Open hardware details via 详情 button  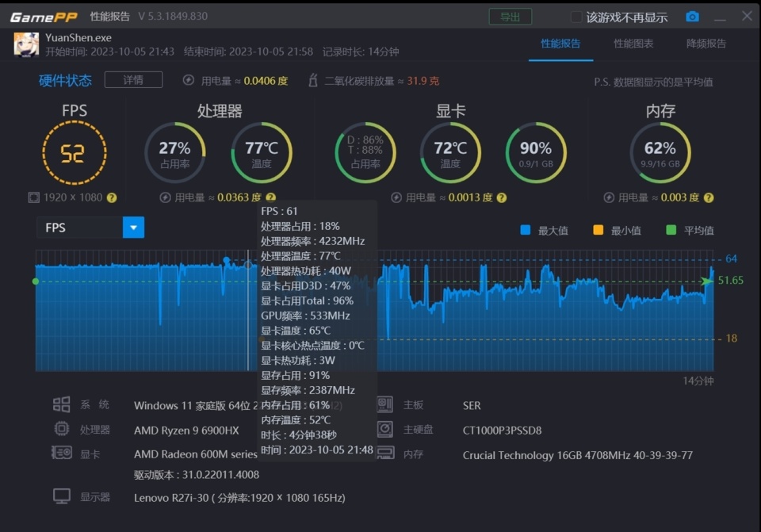133,79
